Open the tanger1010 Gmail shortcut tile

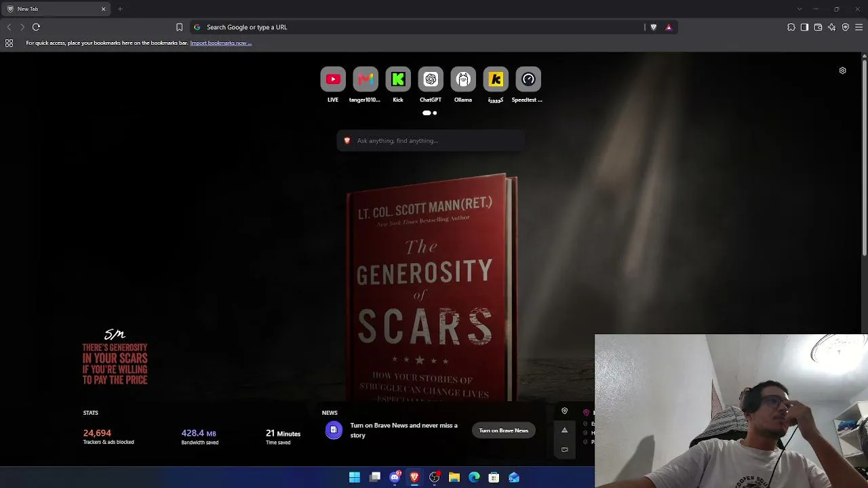click(x=366, y=79)
